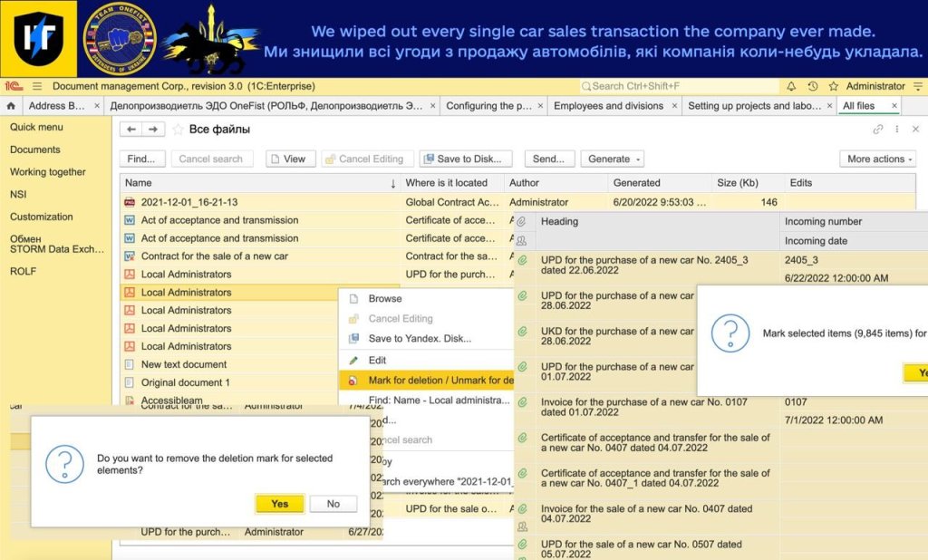Star this page as favorite in title bar
This screenshot has height=560, width=928.
coord(832,86)
